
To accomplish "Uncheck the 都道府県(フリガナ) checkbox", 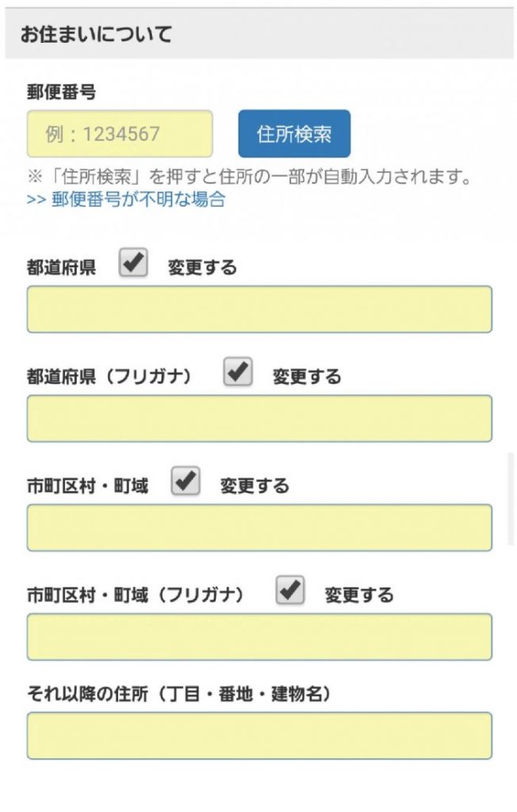I will [x=238, y=373].
